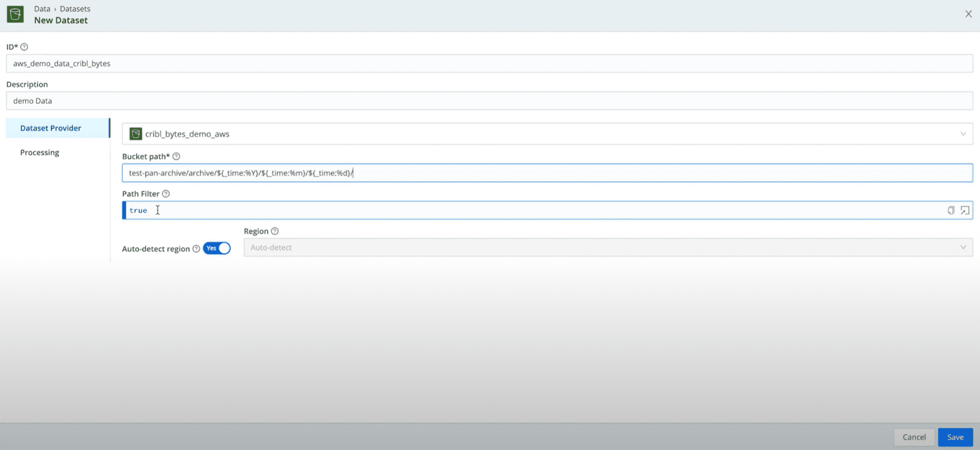980x450 pixels.
Task: Click the Region help icon
Action: 275,231
